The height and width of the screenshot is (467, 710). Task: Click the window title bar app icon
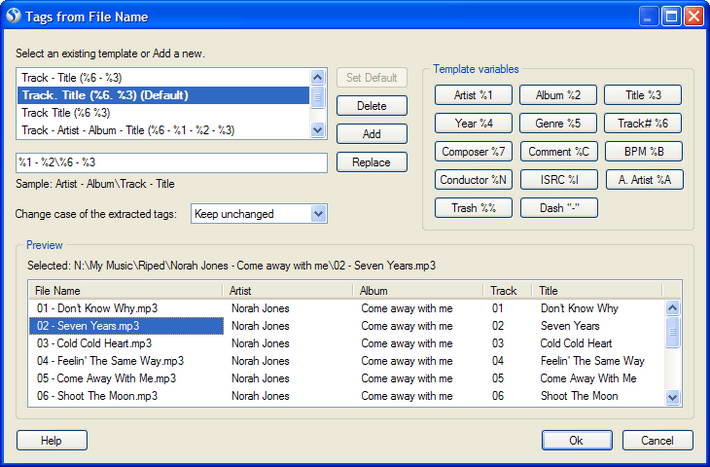pos(14,16)
